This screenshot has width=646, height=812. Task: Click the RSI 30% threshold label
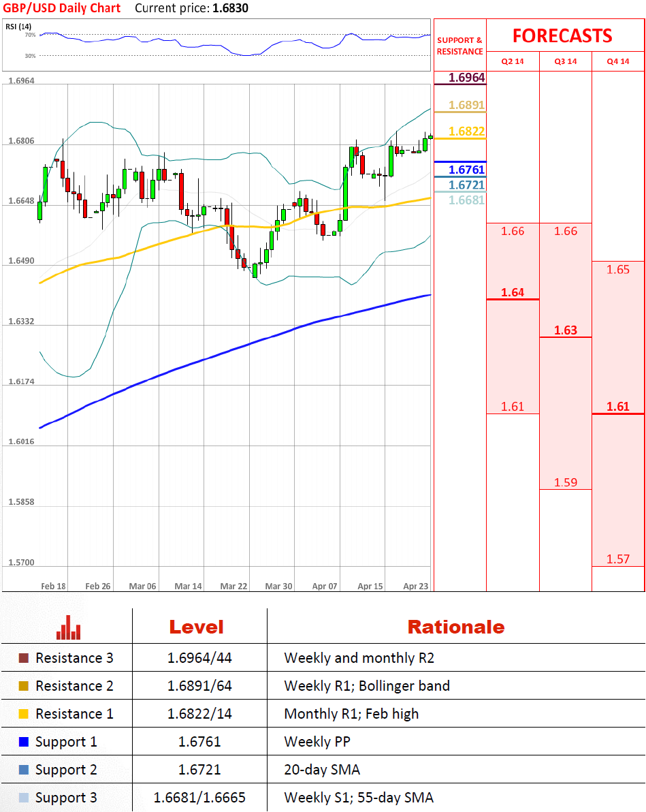(x=31, y=56)
